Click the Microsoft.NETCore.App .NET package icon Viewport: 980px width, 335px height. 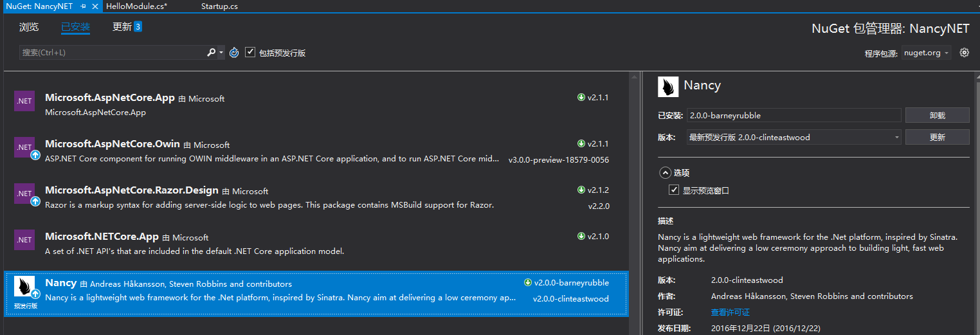click(24, 240)
